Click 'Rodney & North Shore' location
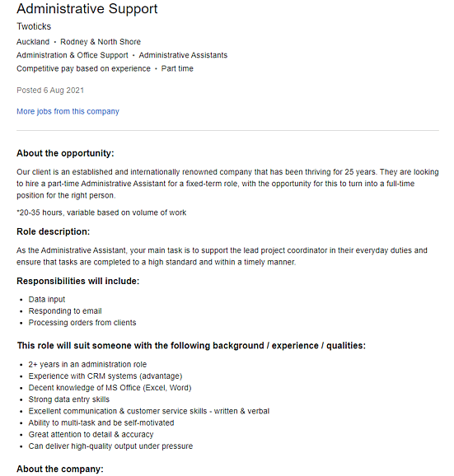This screenshot has width=454, height=476. 101,42
